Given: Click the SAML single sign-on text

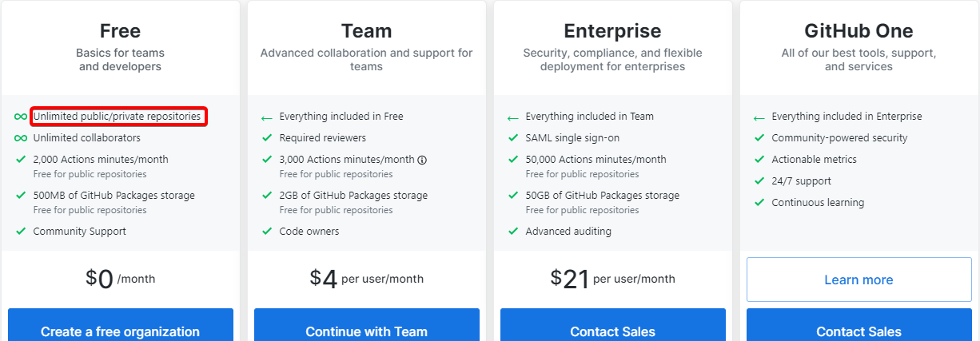Looking at the screenshot, I should pos(572,138).
